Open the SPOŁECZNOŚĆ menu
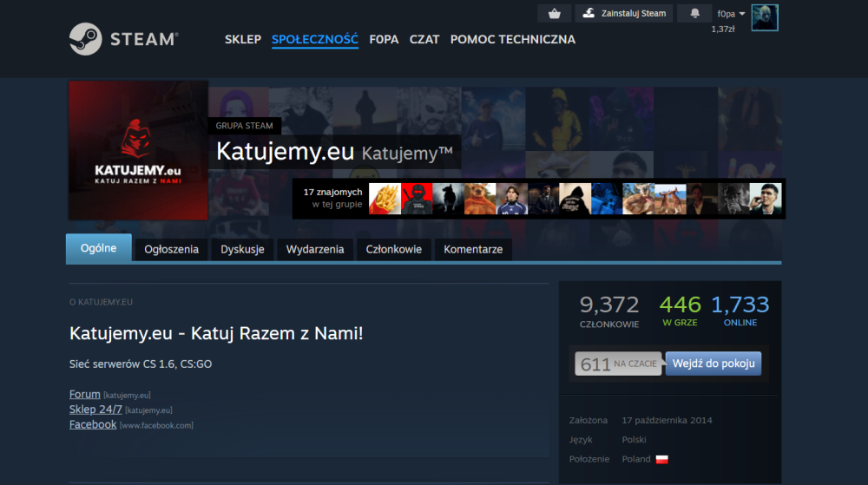This screenshot has width=868, height=485. tap(315, 39)
